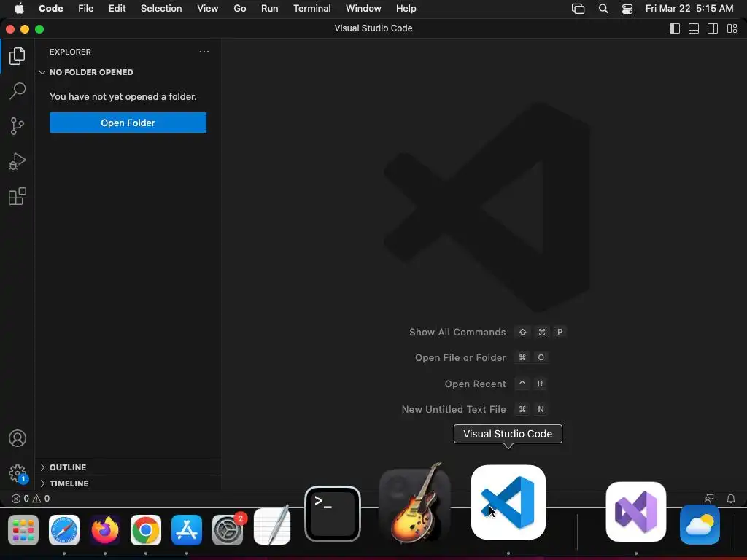747x560 pixels.
Task: Open the Go menu
Action: [239, 9]
